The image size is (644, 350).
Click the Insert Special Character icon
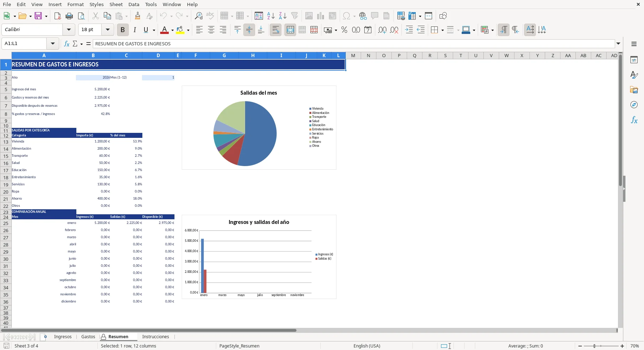point(346,16)
